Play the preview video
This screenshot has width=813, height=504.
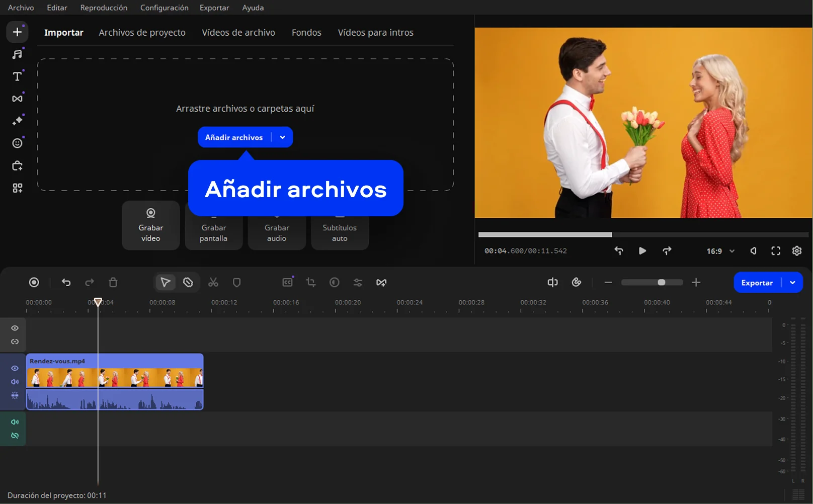642,251
